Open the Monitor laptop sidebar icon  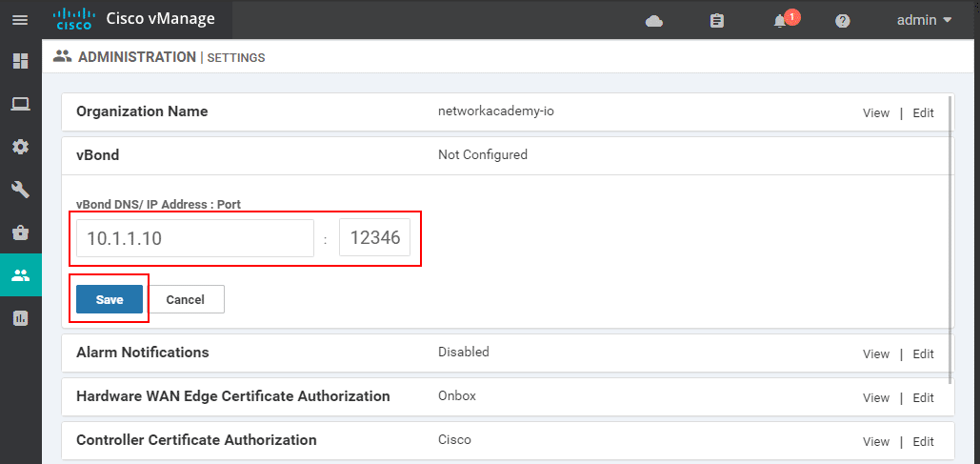click(x=20, y=105)
